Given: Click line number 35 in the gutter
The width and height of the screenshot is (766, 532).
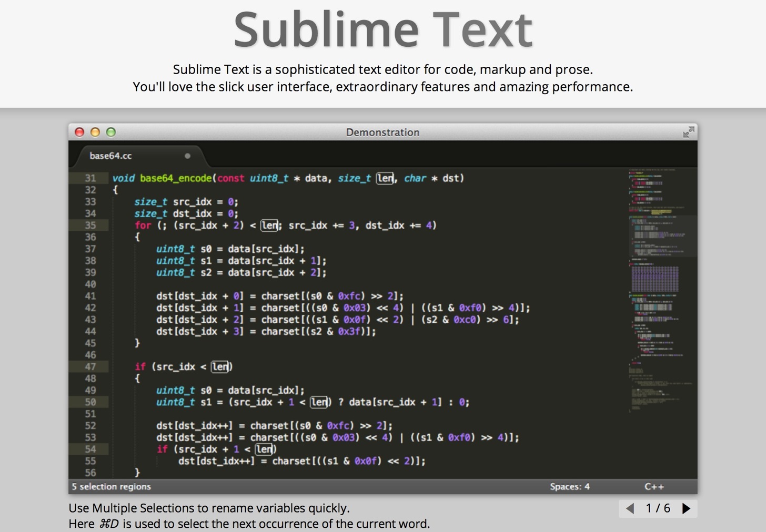Looking at the screenshot, I should click(90, 226).
